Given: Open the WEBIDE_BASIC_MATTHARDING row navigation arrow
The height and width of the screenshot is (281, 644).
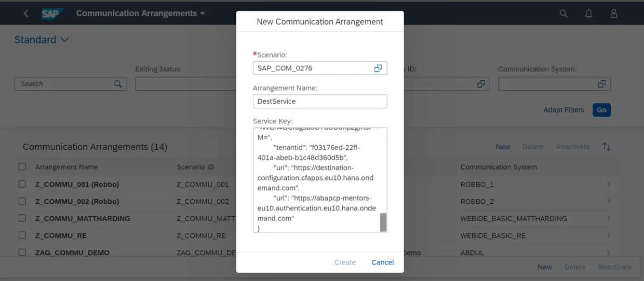Looking at the screenshot, I should [609, 218].
